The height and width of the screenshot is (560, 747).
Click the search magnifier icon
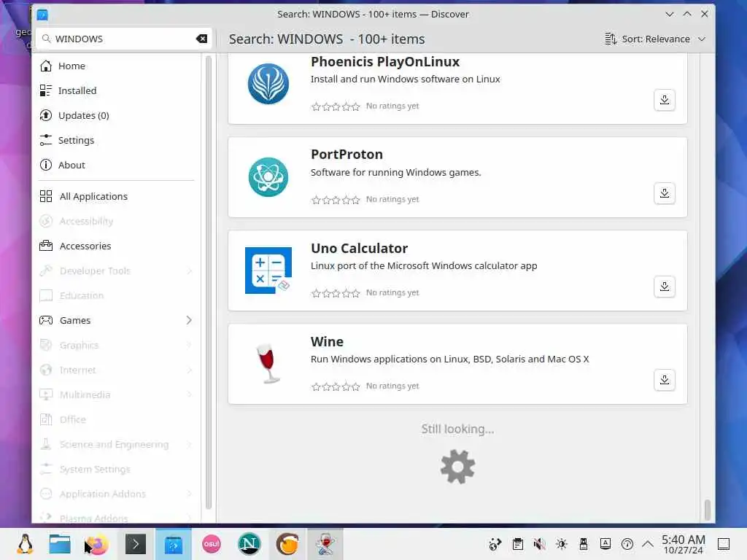pos(46,39)
